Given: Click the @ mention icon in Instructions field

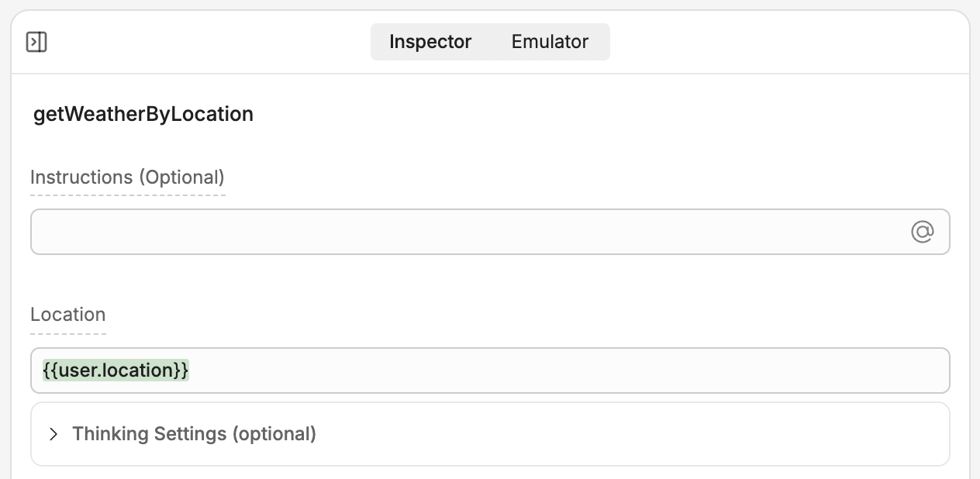Looking at the screenshot, I should point(922,231).
